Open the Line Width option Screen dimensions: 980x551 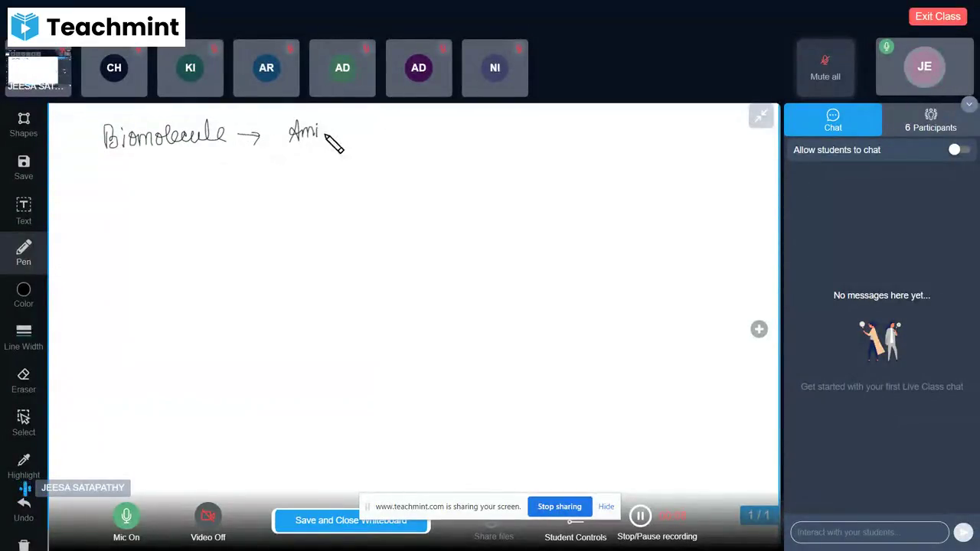[24, 337]
